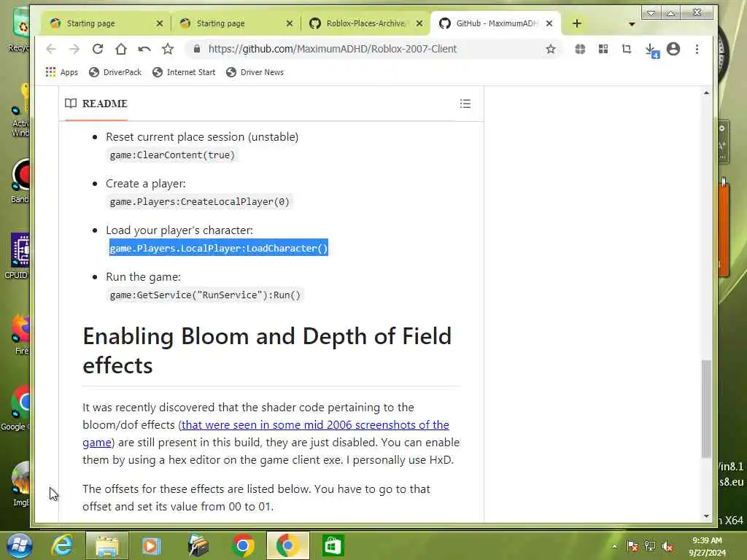The height and width of the screenshot is (560, 747).
Task: Open downloads list with badge
Action: point(651,50)
